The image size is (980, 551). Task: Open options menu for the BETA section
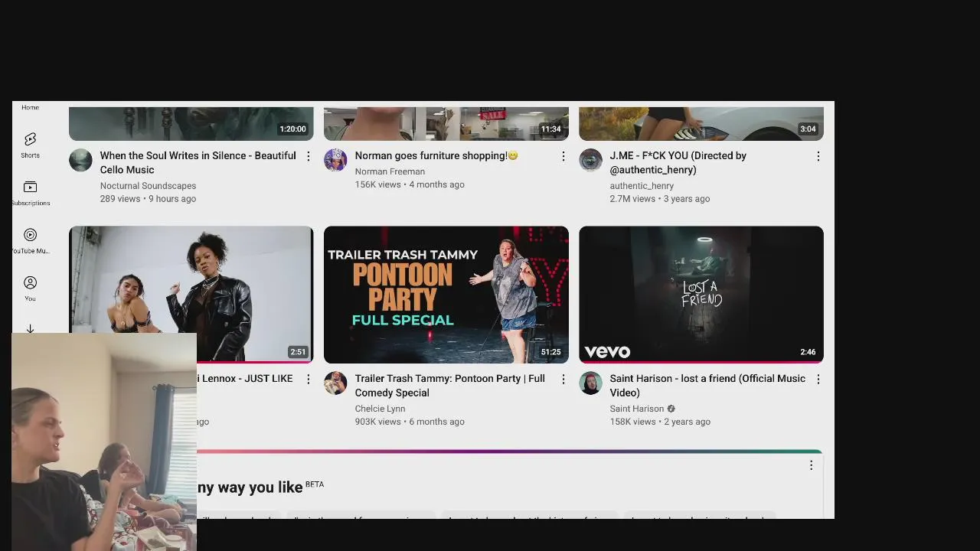(811, 465)
